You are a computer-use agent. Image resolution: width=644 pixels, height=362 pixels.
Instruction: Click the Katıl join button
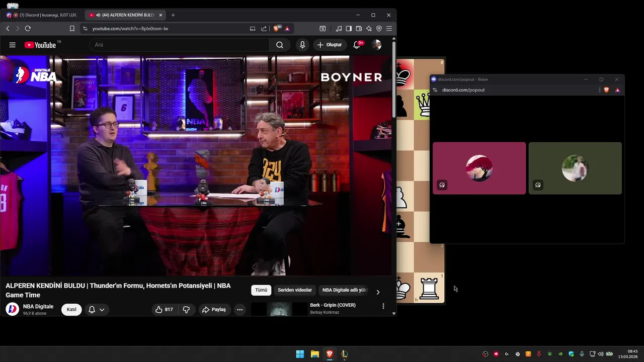(71, 310)
